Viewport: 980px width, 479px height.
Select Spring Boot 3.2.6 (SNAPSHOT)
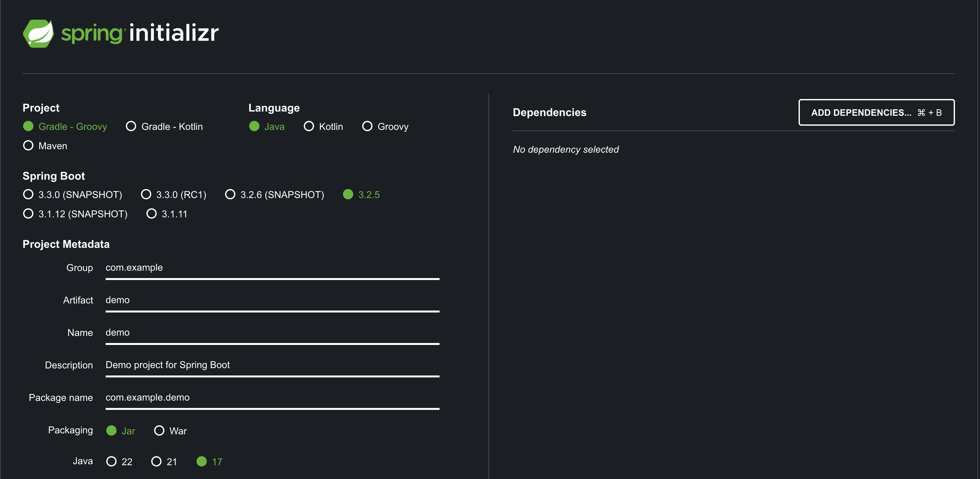[x=230, y=194]
